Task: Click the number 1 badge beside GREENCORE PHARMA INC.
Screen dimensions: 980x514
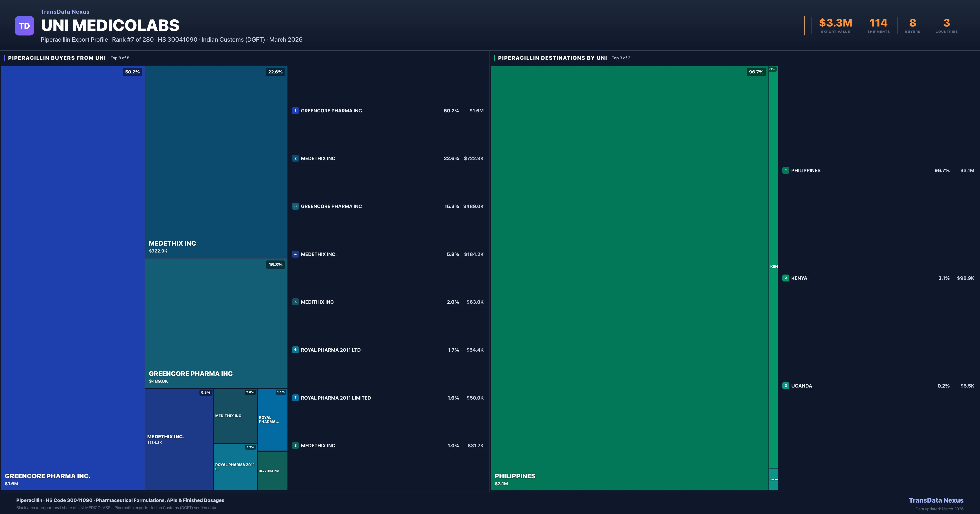Action: (x=296, y=111)
